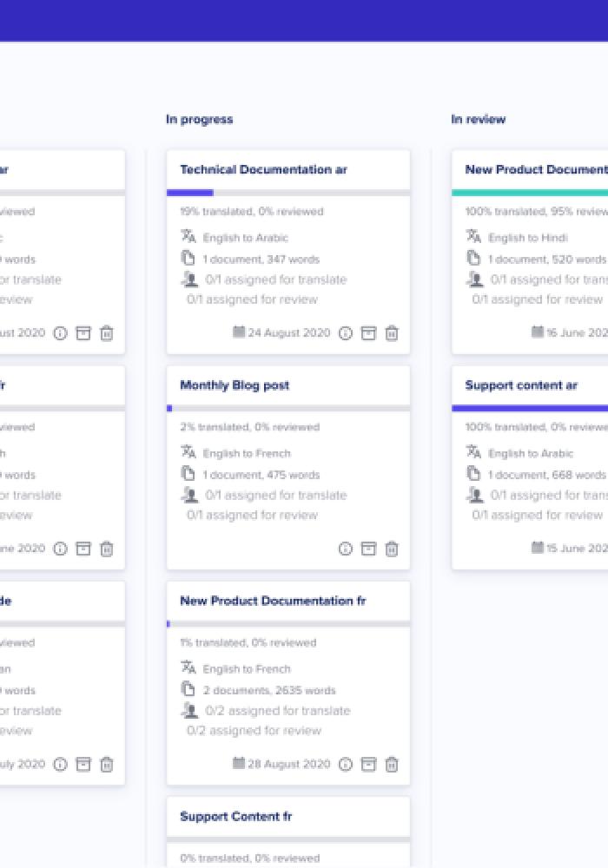
Task: Open New Product Documentation fr title
Action: [273, 601]
